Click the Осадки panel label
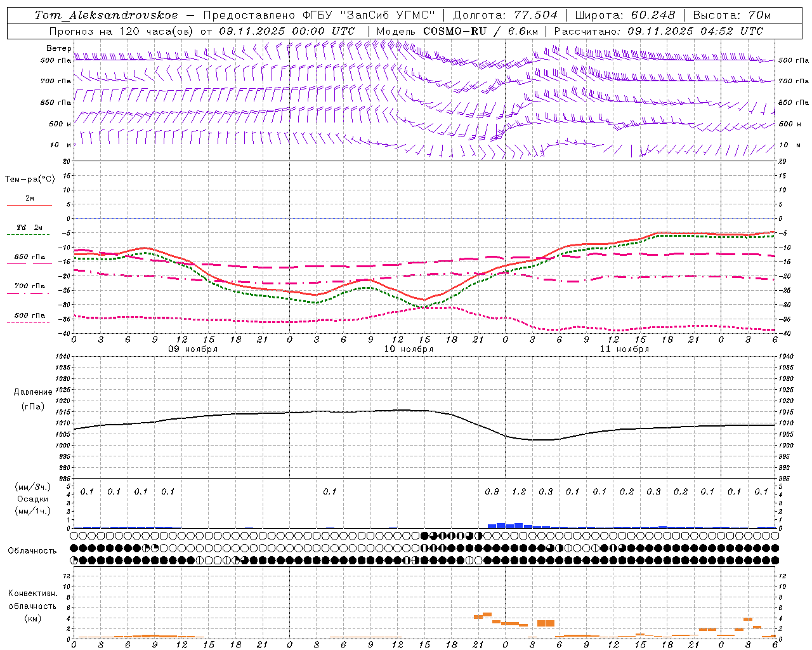The image size is (812, 650). point(33,499)
